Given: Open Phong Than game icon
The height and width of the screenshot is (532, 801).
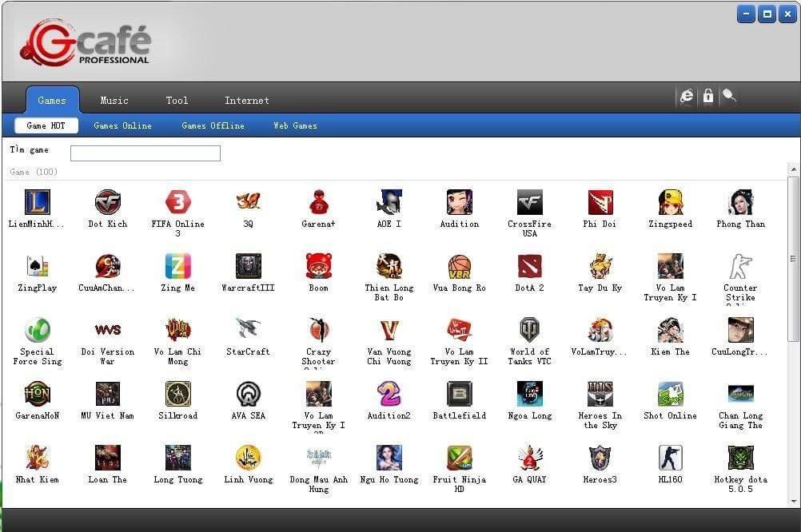Looking at the screenshot, I should pos(741,202).
